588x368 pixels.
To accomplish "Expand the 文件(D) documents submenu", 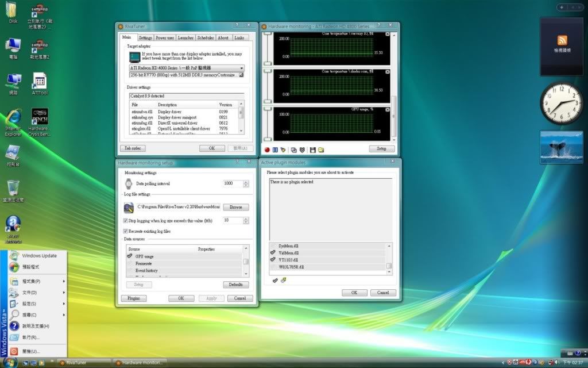I will coord(37,293).
